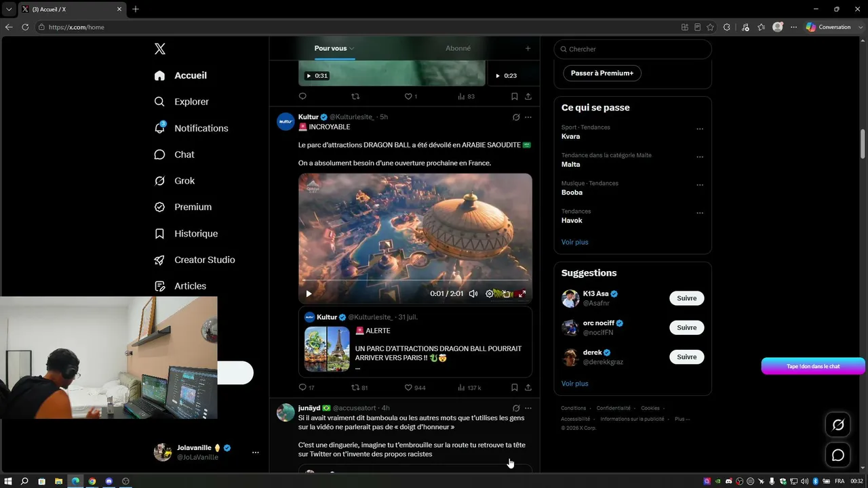
Task: Switch to the Abonné tab
Action: (458, 48)
